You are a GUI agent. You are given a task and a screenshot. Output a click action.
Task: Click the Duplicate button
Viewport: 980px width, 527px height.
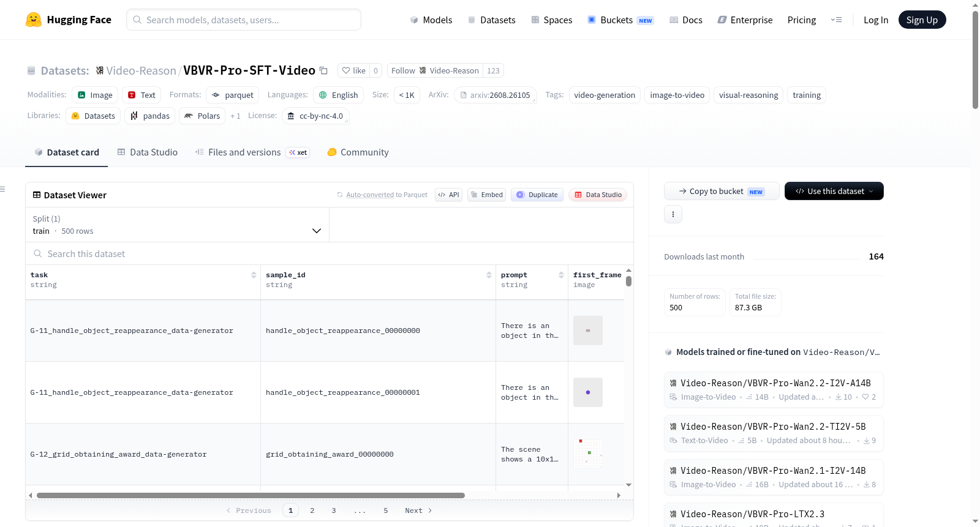[537, 195]
